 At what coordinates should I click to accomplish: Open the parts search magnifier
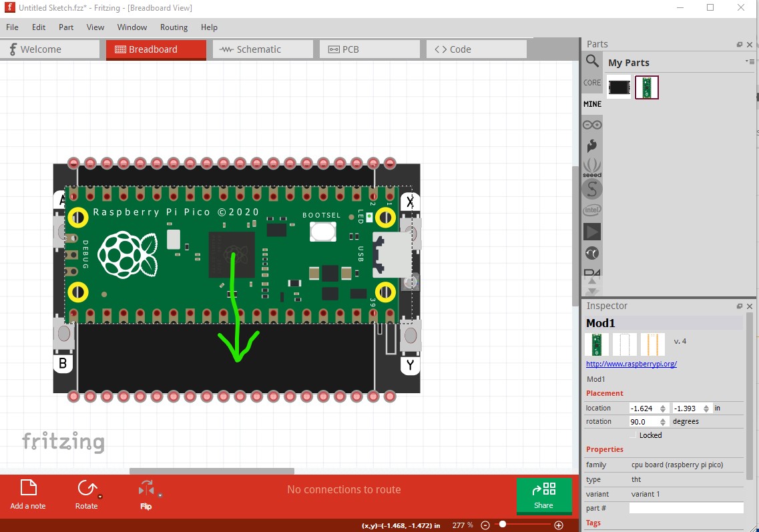[x=592, y=61]
